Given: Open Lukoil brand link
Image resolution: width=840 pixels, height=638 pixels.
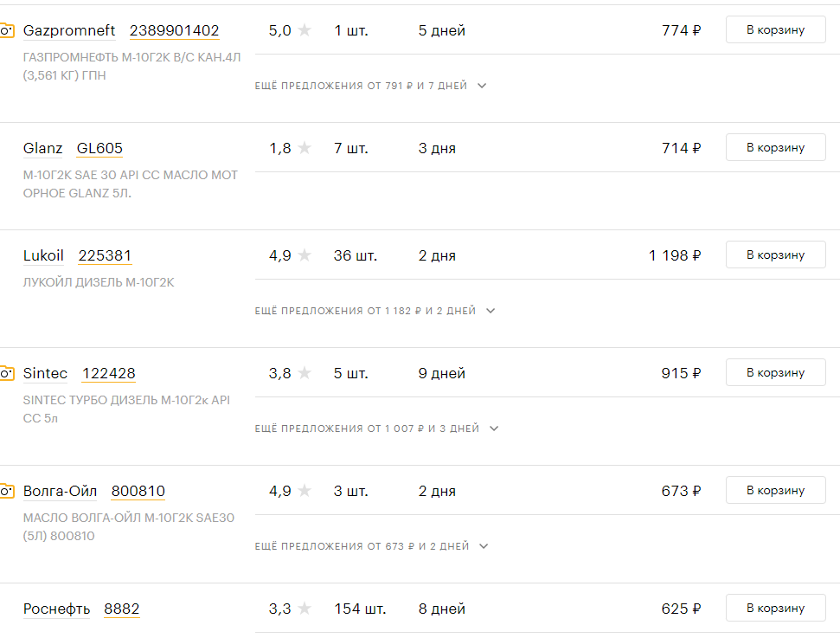Looking at the screenshot, I should (43, 255).
